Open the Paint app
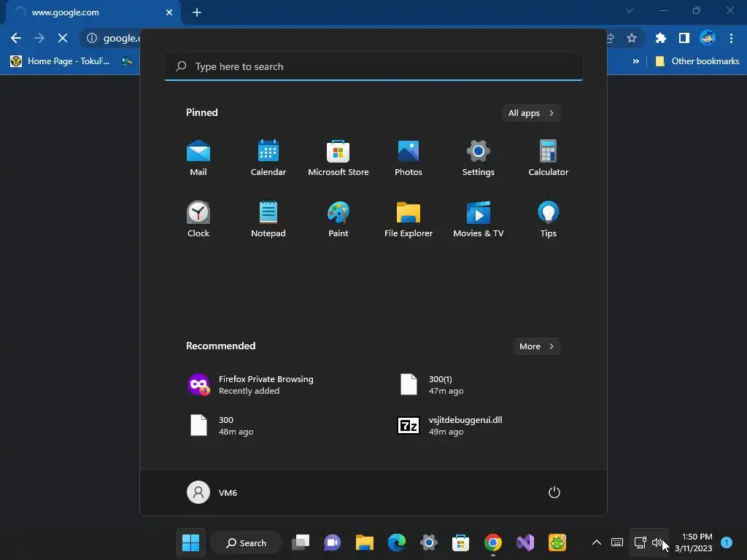Screen dimensions: 747x560 (x=338, y=219)
